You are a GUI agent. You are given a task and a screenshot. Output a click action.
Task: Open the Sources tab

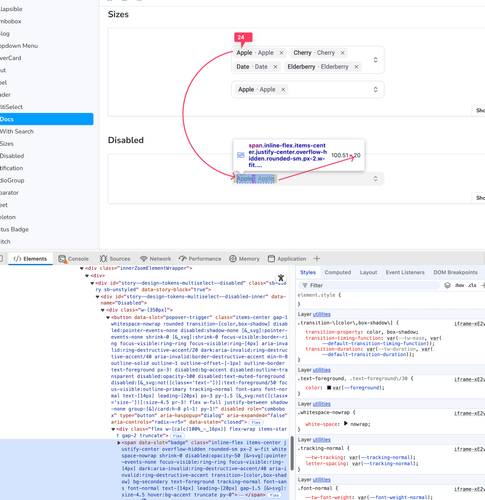pos(115,259)
